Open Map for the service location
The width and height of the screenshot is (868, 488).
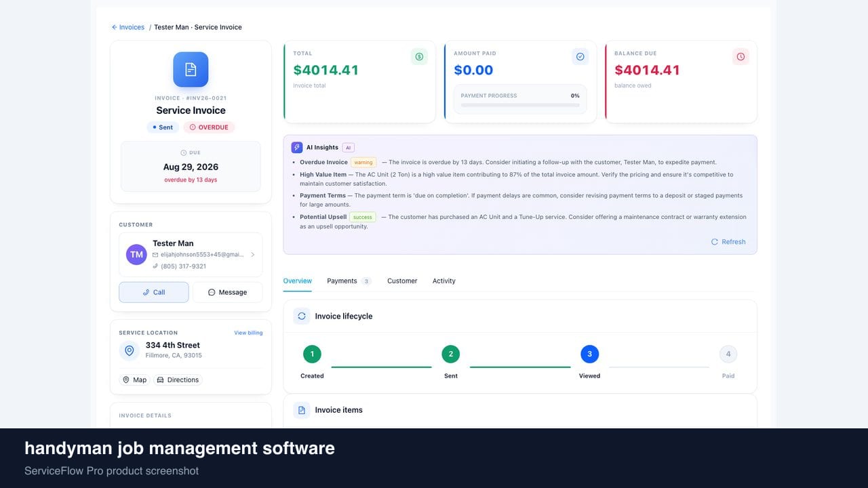click(x=134, y=380)
